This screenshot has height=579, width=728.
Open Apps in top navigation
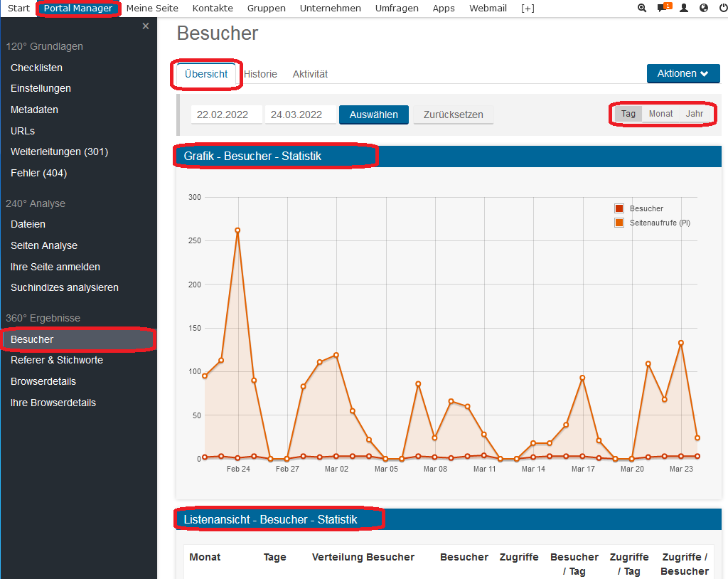[444, 9]
